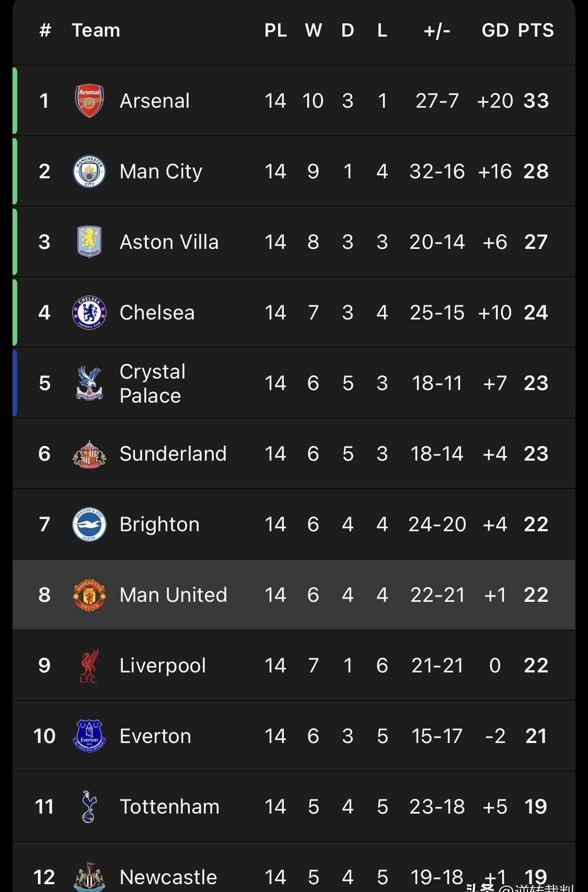The height and width of the screenshot is (892, 588).
Task: Tap the Newcastle club crest
Action: [89, 877]
